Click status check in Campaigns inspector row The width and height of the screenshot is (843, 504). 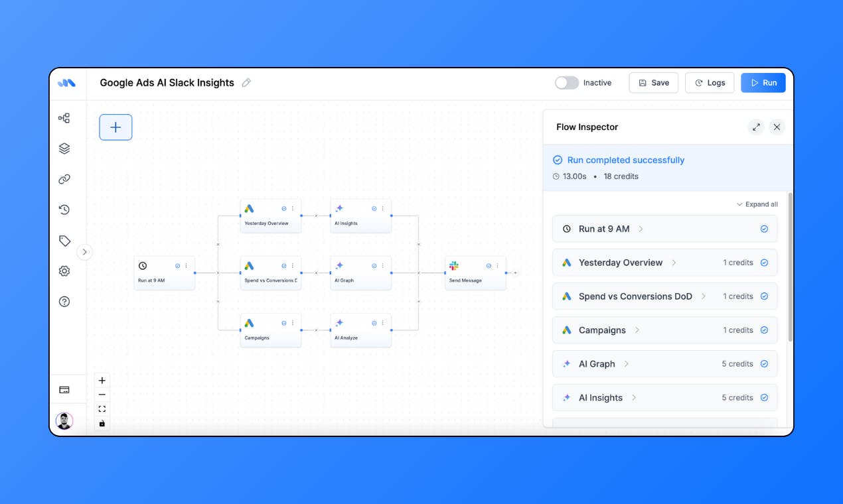click(x=764, y=330)
